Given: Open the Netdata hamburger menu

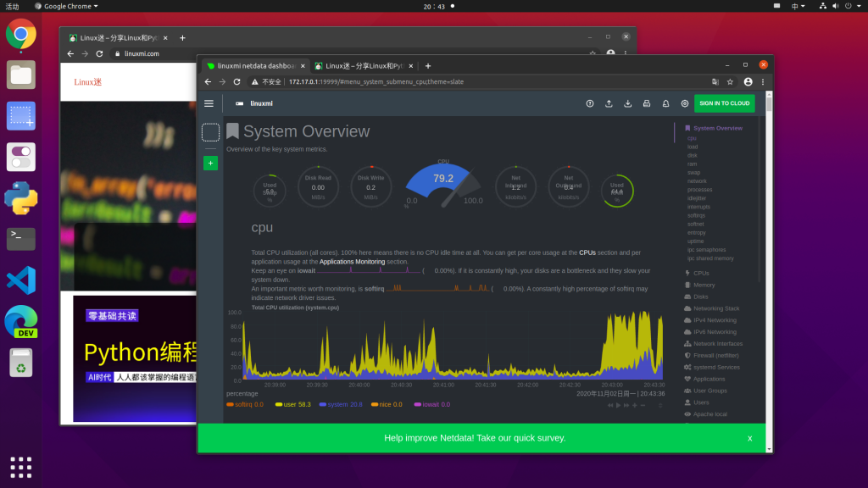Looking at the screenshot, I should click(x=209, y=103).
